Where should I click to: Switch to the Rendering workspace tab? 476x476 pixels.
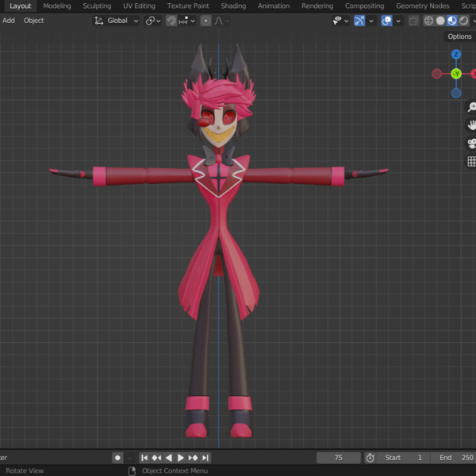pos(317,6)
